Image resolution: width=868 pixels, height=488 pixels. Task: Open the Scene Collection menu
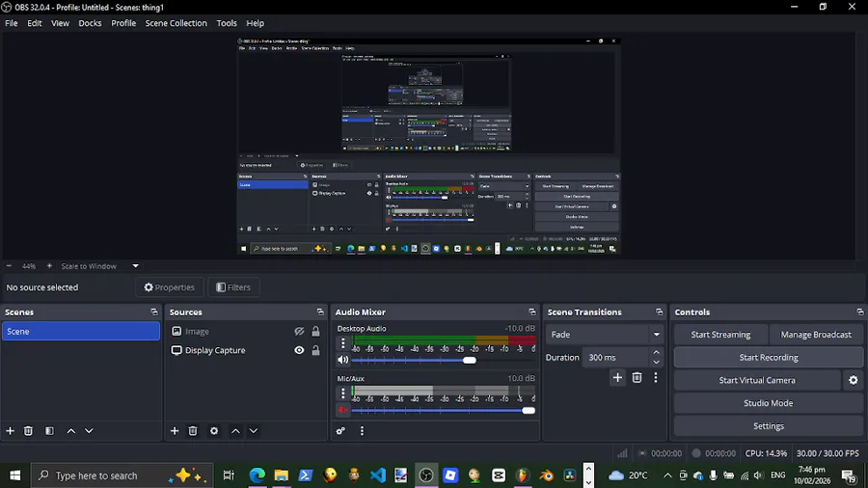click(176, 23)
